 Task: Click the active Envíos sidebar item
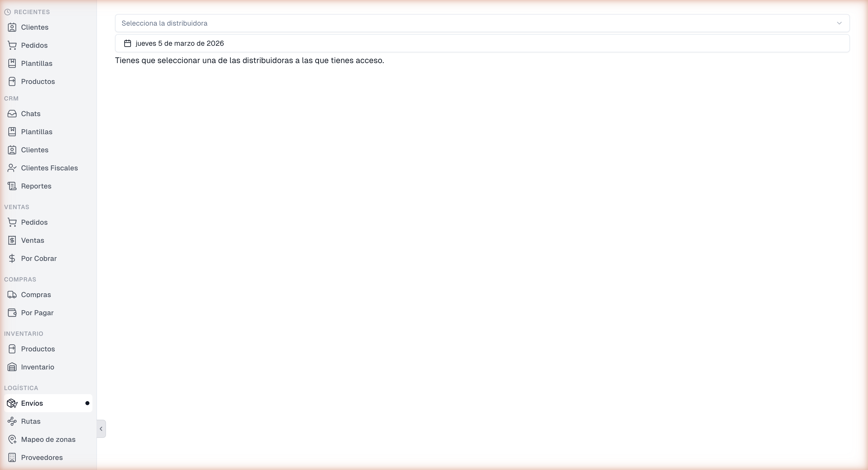pos(32,403)
